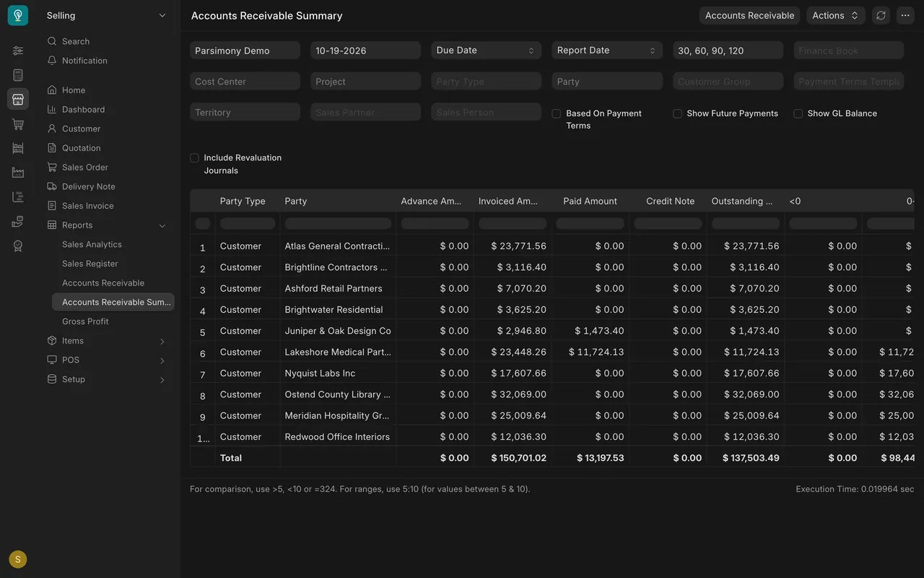Click the Search magnifier in the sidebar
The width and height of the screenshot is (924, 578).
point(52,41)
